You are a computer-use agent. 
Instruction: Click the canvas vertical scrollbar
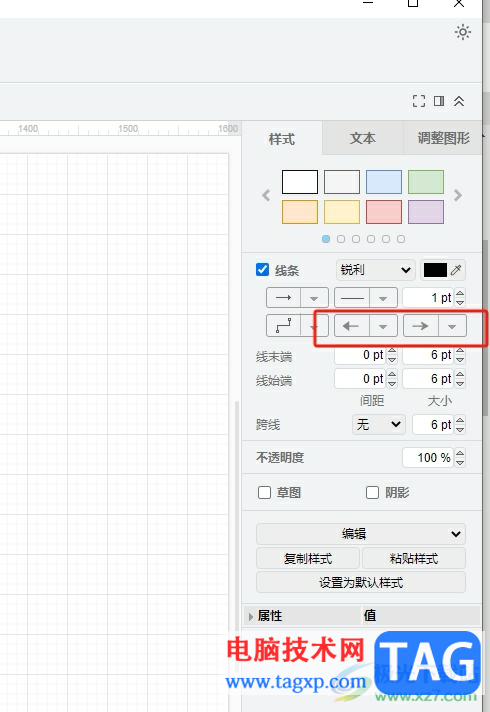(x=236, y=538)
